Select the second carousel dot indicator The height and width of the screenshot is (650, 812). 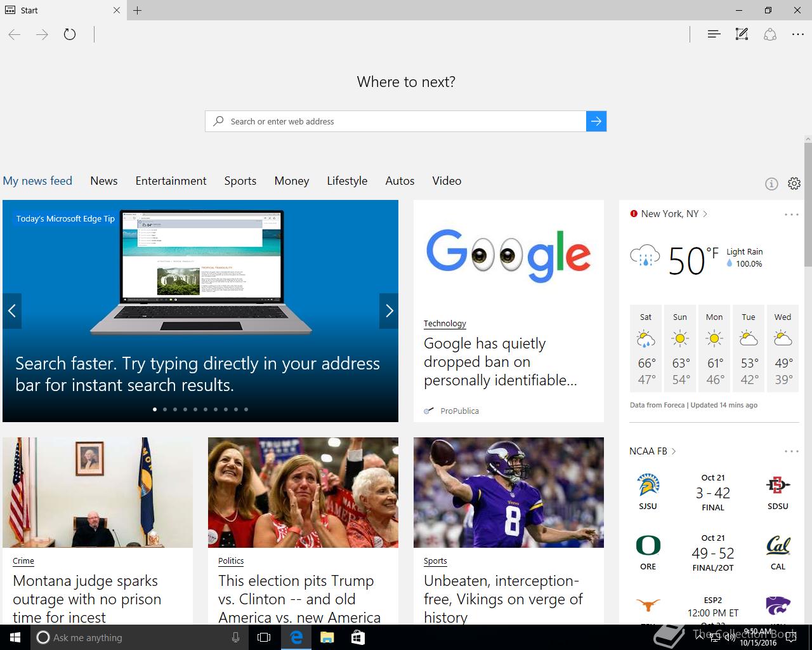point(165,409)
